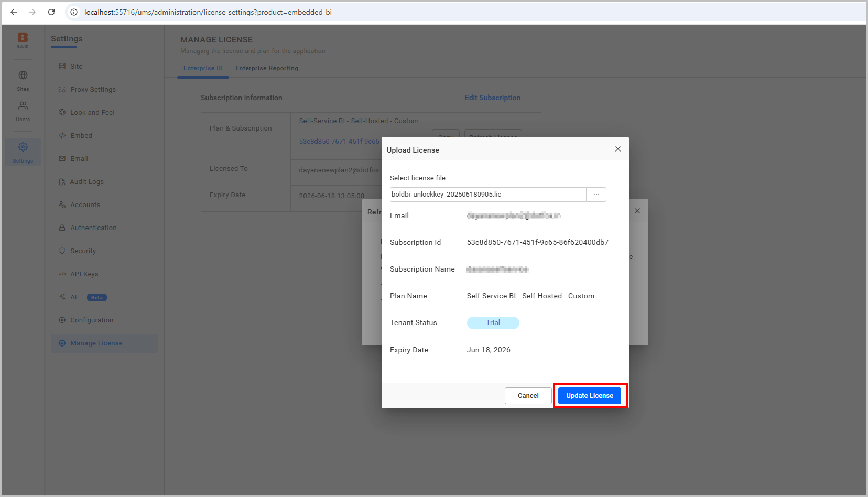Cancel the Upload License dialog

point(528,395)
